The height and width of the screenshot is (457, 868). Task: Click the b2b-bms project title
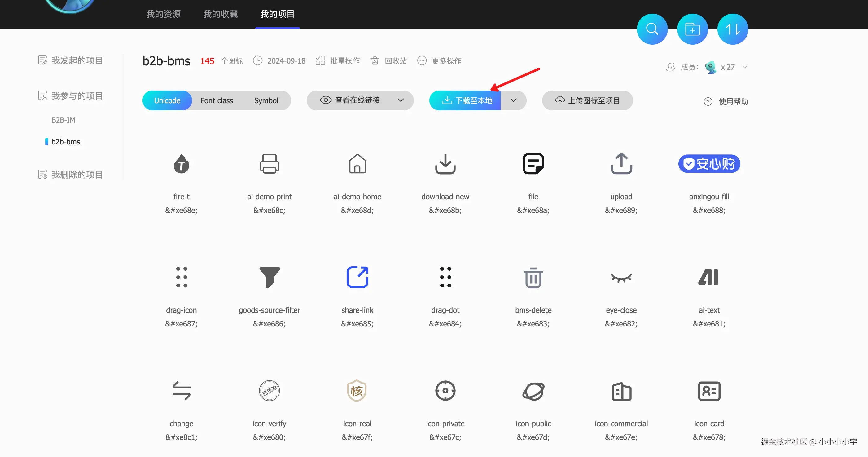coord(166,61)
